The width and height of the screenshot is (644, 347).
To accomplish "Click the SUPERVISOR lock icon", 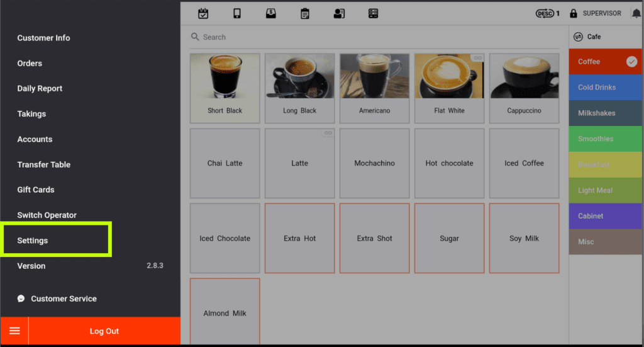I will point(574,13).
